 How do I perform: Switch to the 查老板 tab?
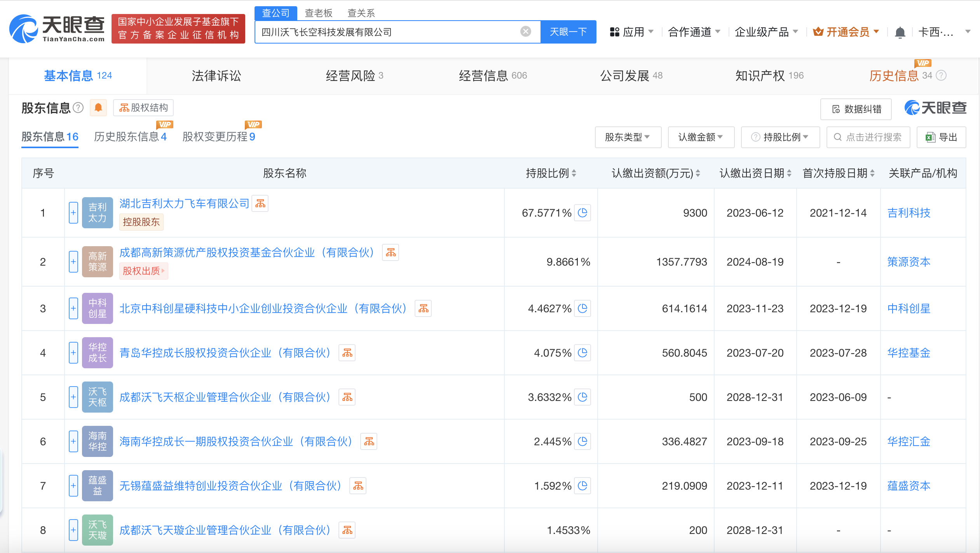tap(318, 13)
